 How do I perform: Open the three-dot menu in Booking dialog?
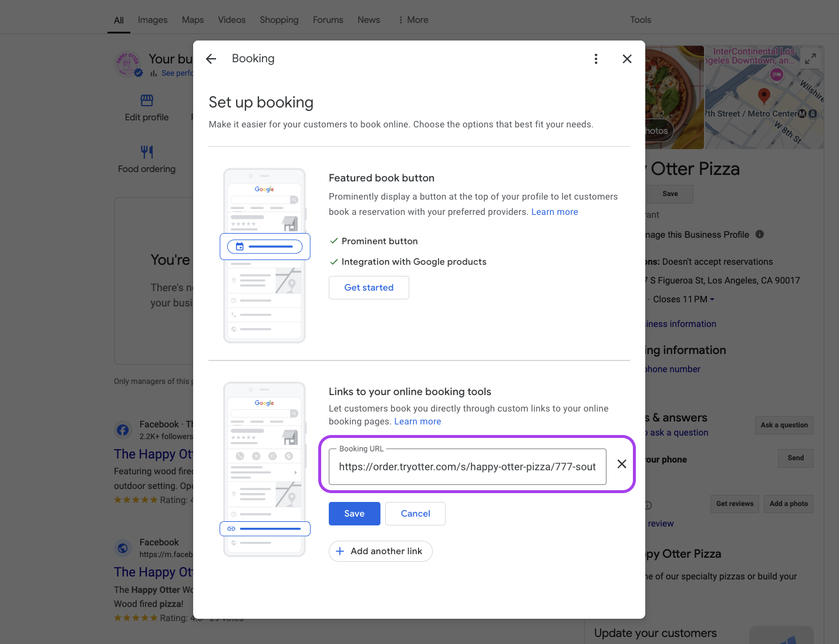[596, 59]
